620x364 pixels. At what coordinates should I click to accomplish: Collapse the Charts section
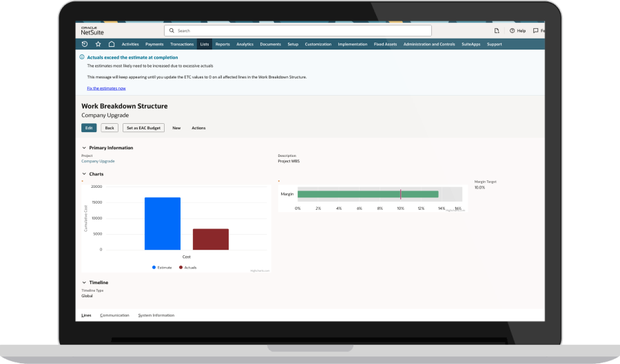coord(84,174)
